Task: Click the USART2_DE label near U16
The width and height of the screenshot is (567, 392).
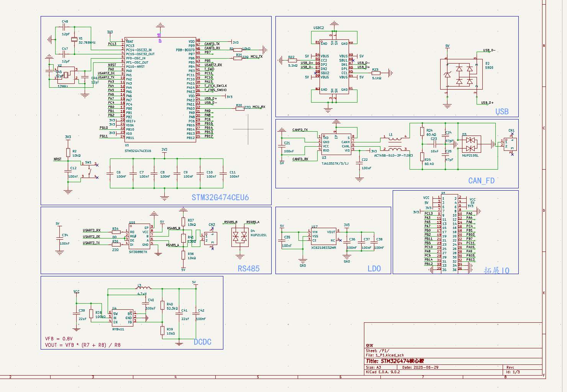Action: click(x=91, y=237)
